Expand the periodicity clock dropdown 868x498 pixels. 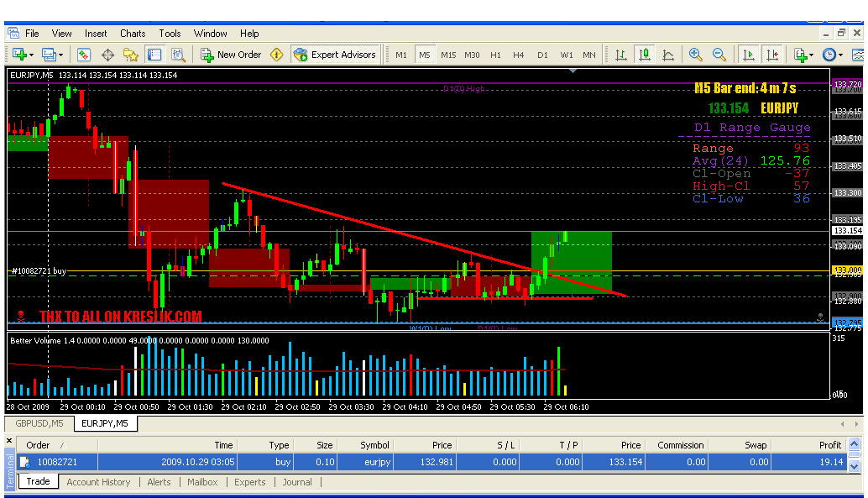[x=841, y=55]
